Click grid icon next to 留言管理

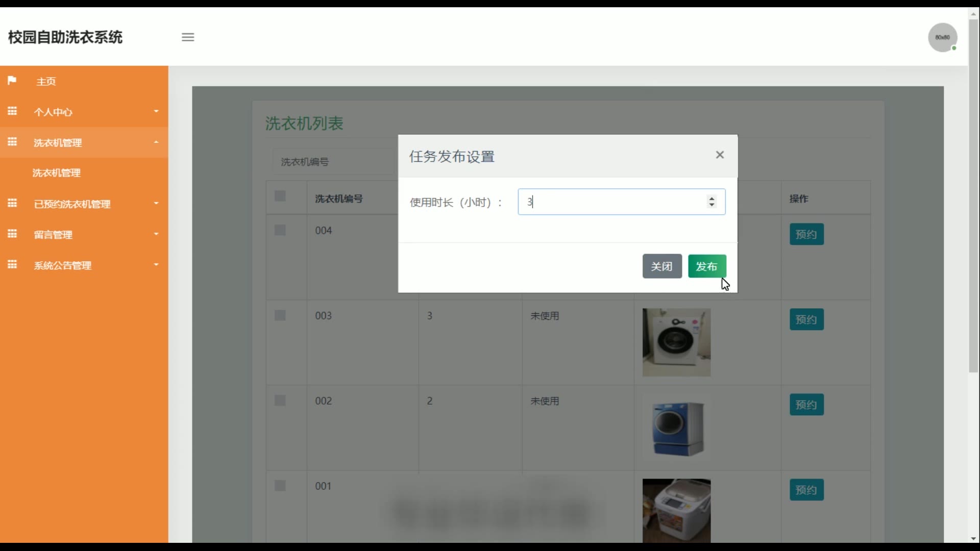click(12, 234)
